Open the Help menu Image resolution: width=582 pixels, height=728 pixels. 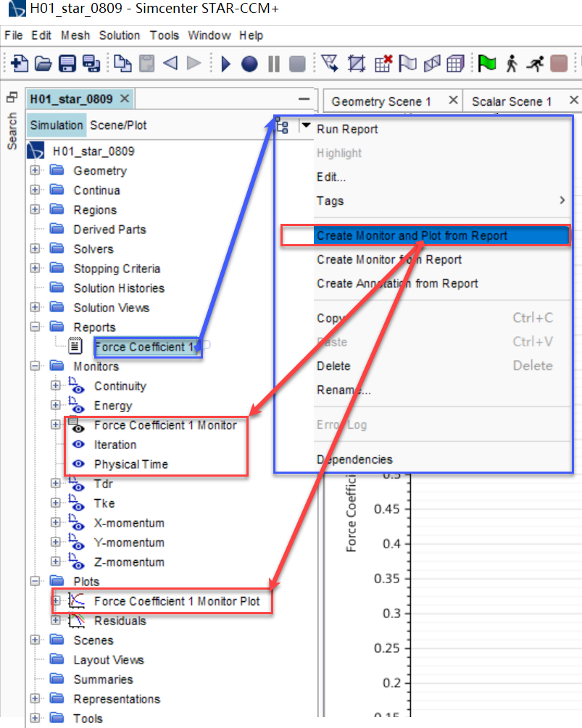[x=251, y=35]
